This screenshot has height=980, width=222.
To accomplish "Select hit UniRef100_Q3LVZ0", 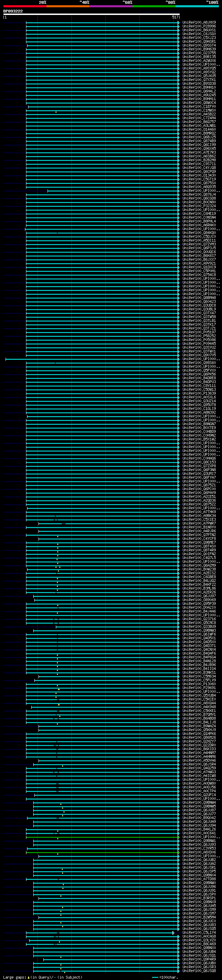I will [199, 940].
